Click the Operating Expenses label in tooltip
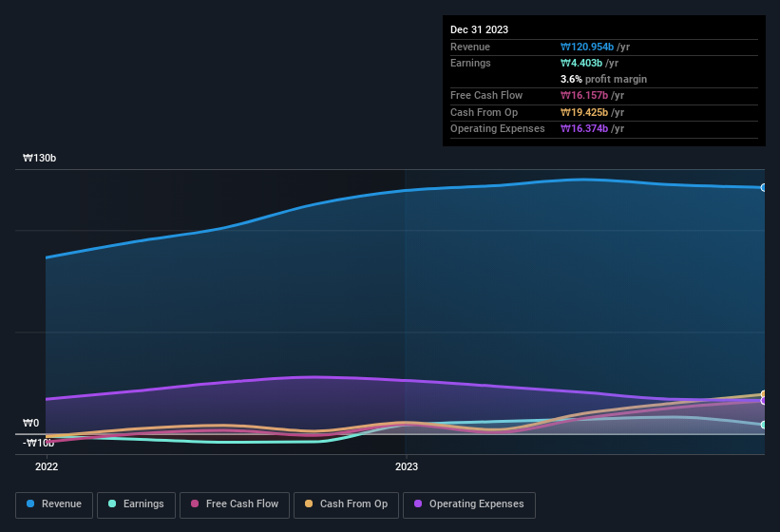780x532 pixels. point(498,129)
